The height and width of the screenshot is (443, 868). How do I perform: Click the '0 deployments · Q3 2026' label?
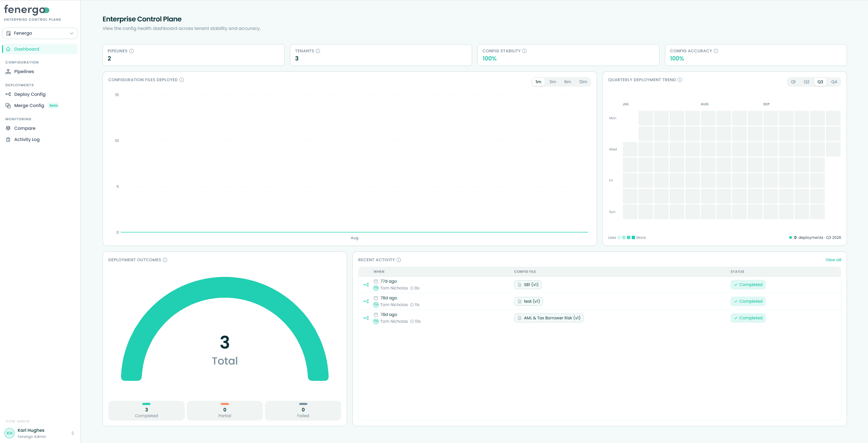[815, 237]
